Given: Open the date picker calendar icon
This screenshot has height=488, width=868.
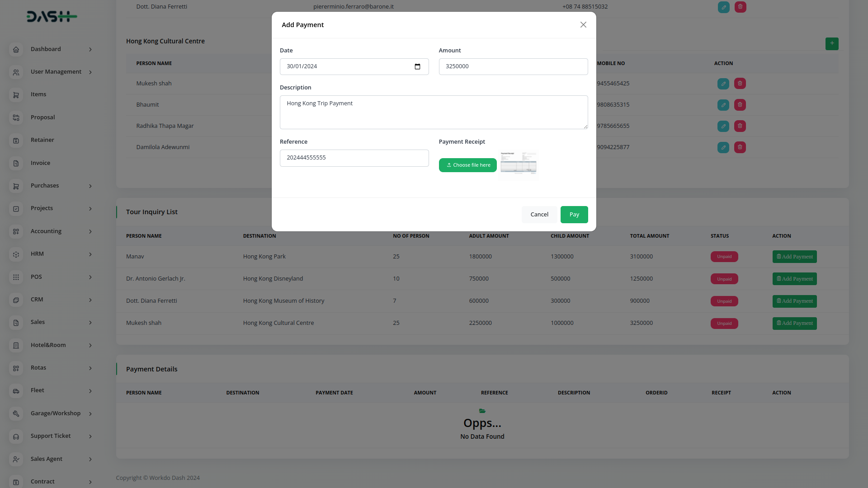Looking at the screenshot, I should [x=417, y=67].
